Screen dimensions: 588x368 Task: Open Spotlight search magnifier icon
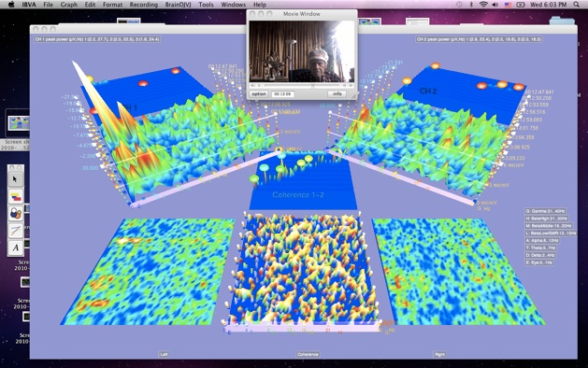(x=576, y=5)
